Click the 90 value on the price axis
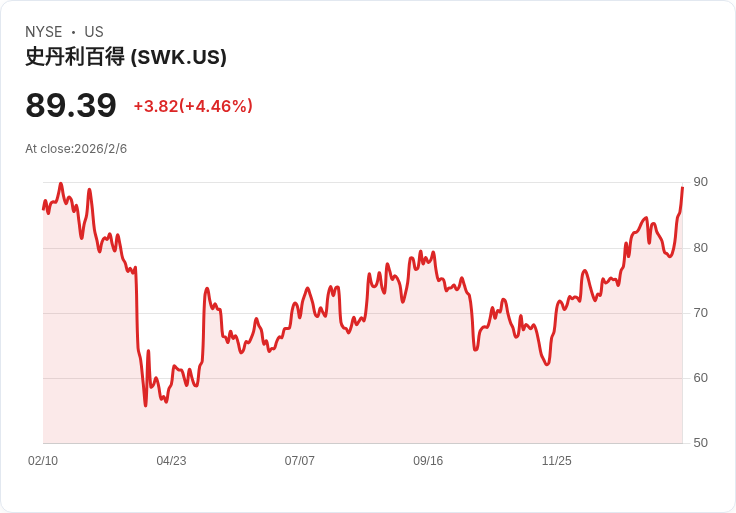 [x=701, y=182]
